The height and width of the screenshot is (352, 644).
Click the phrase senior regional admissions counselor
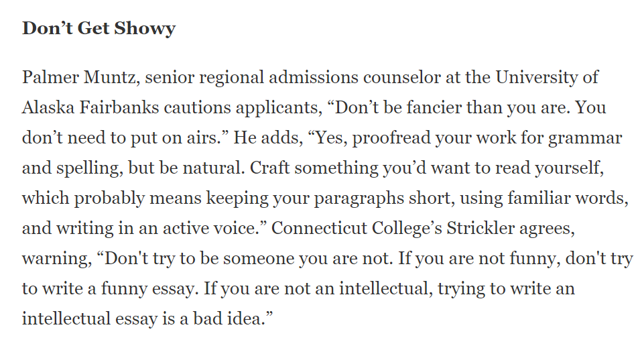tap(292, 78)
